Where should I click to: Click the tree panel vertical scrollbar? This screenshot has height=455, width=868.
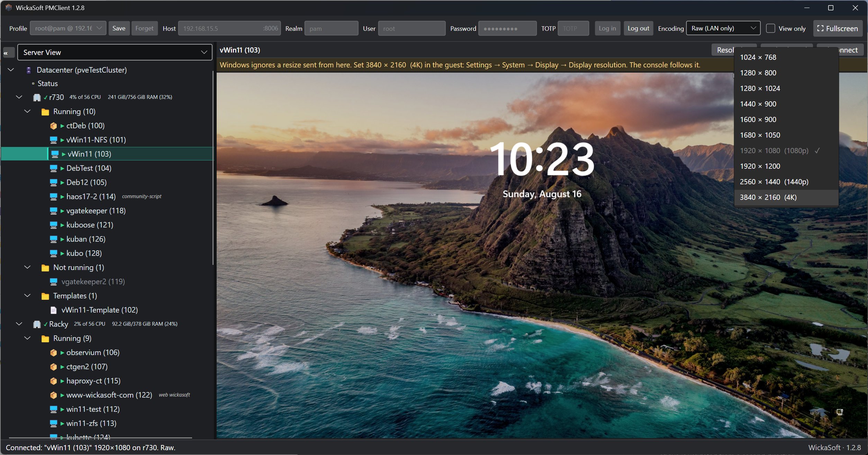[x=213, y=168]
